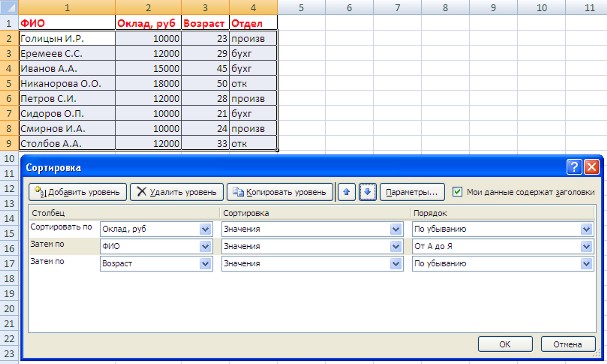Select column header 4

pos(253,7)
